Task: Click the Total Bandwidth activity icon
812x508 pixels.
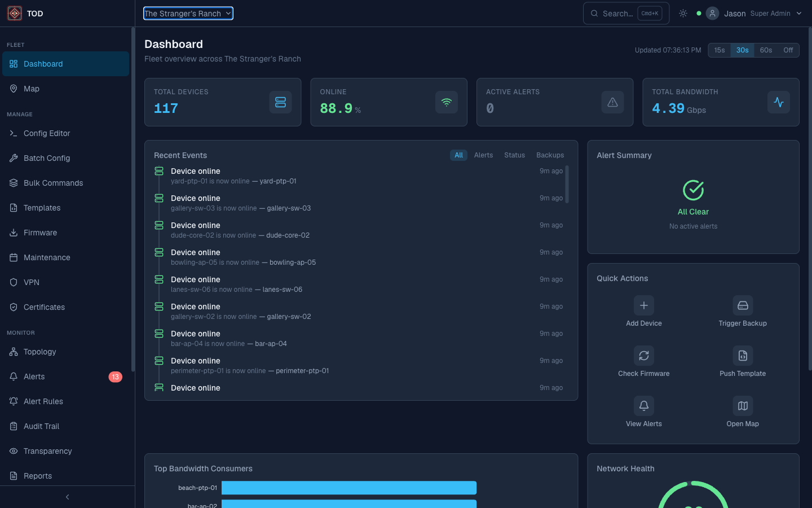Action: 779,102
